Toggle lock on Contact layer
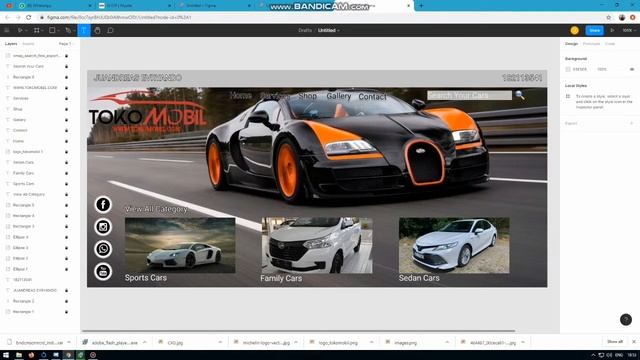 (x=67, y=130)
